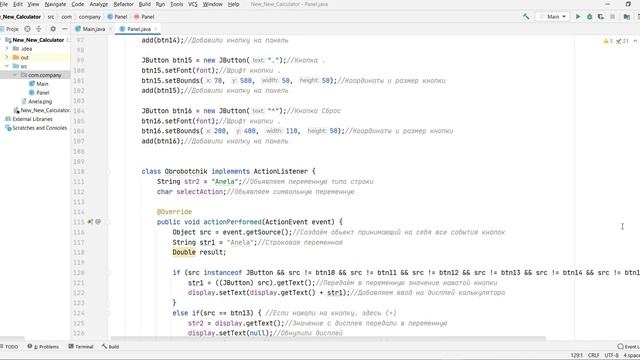
Task: Collapse the src folder
Action: tap(7, 66)
